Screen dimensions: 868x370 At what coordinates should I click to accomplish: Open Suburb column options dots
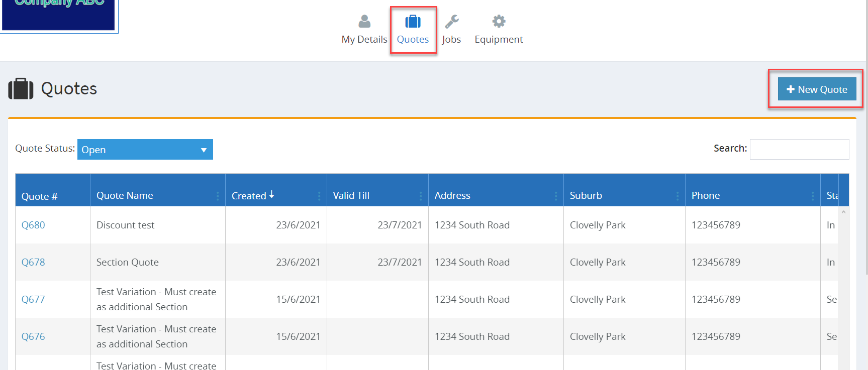[x=677, y=196]
